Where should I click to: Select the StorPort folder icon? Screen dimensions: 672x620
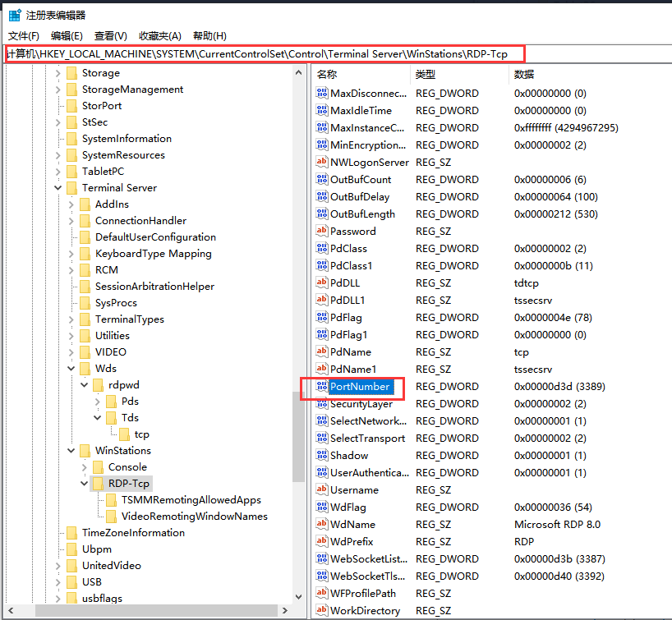72,106
